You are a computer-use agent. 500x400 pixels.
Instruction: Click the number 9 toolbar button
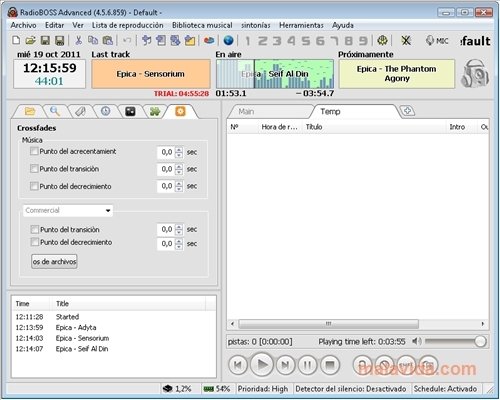(x=363, y=41)
